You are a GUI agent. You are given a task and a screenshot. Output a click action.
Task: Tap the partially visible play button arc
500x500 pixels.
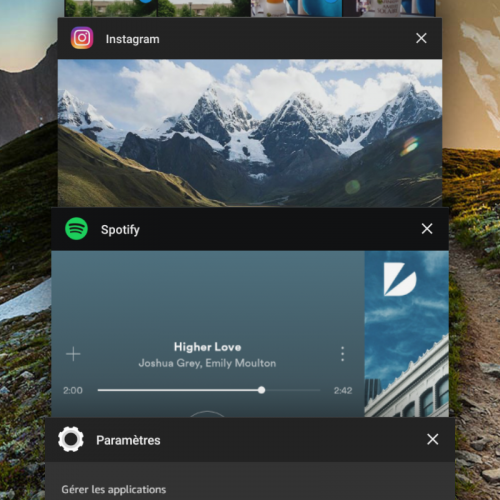pos(207,414)
